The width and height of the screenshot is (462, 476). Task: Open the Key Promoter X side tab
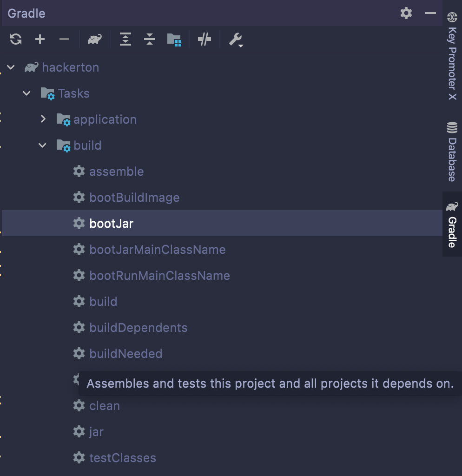452,56
